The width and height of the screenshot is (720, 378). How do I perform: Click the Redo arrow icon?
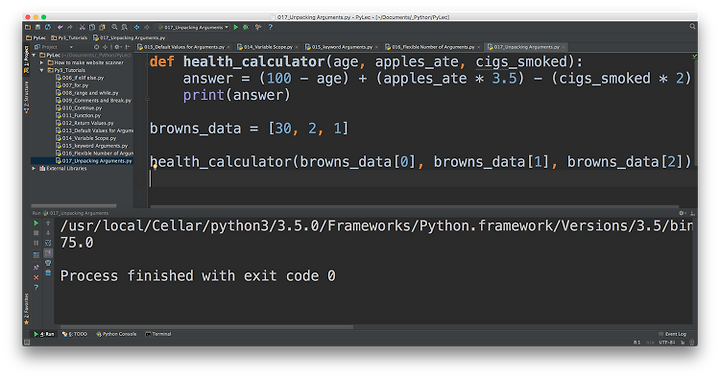(x=70, y=27)
